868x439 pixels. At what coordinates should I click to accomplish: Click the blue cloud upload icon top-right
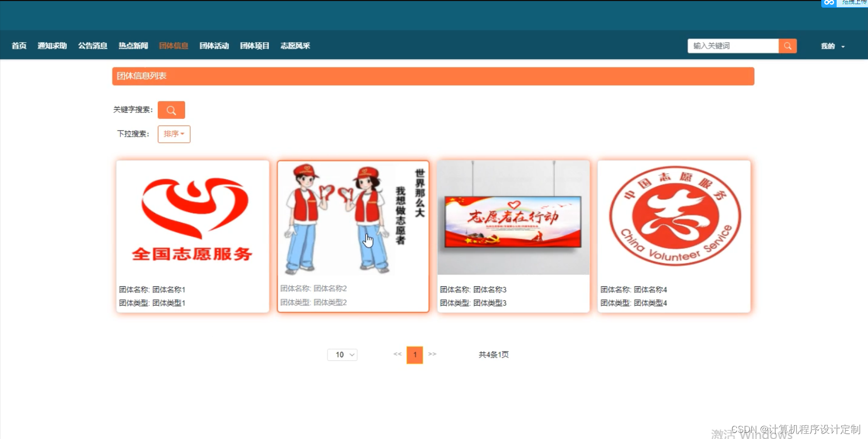pos(829,3)
